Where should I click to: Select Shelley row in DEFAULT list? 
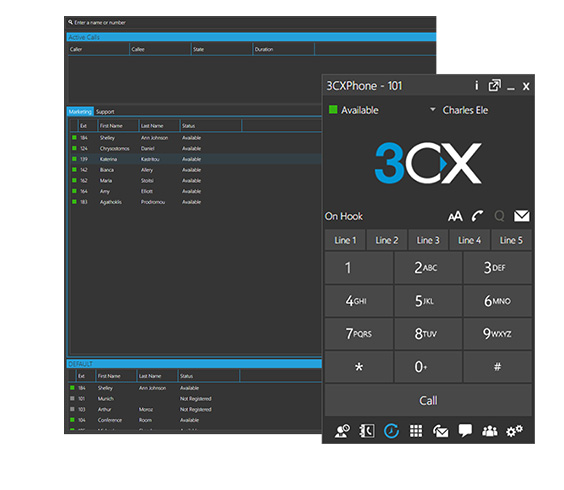pyautogui.click(x=195, y=388)
